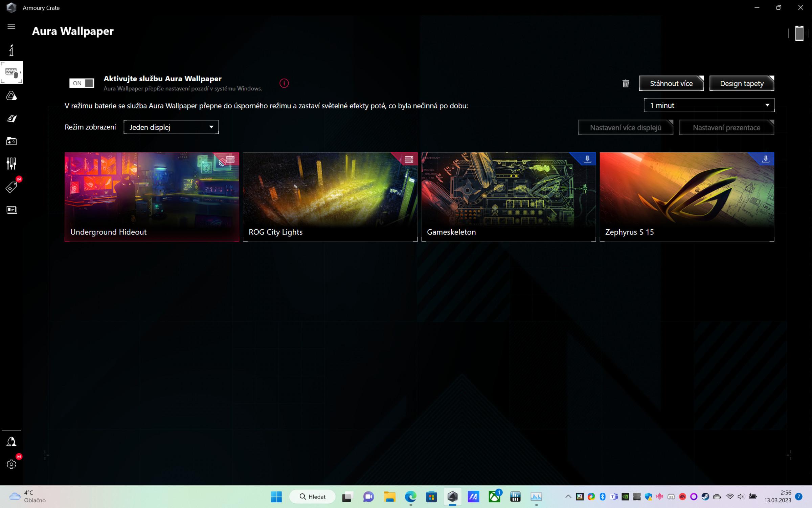Open Aura Sync from sidebar
Viewport: 812px width, 508px height.
coord(11,96)
